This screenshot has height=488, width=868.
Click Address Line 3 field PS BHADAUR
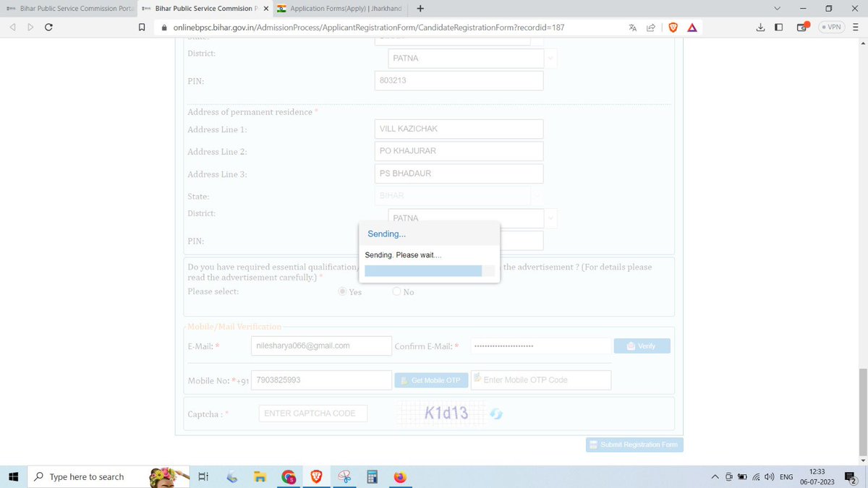(459, 174)
